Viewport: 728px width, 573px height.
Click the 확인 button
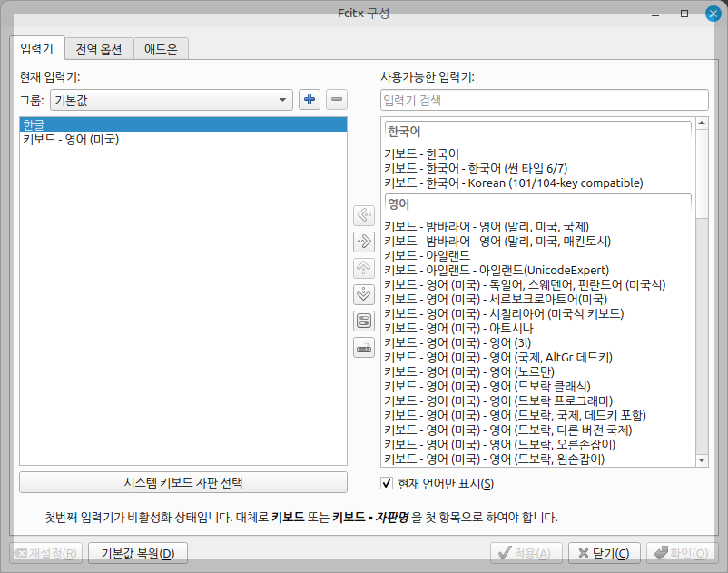point(682,553)
